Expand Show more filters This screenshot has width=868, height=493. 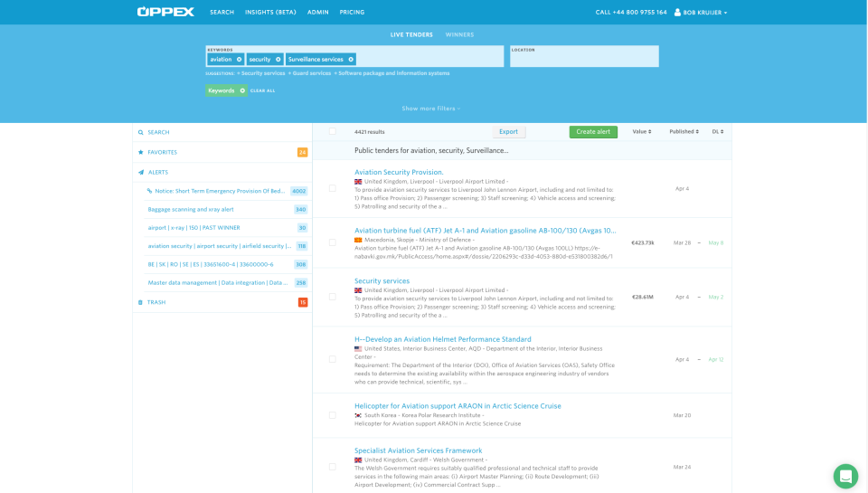pos(431,109)
